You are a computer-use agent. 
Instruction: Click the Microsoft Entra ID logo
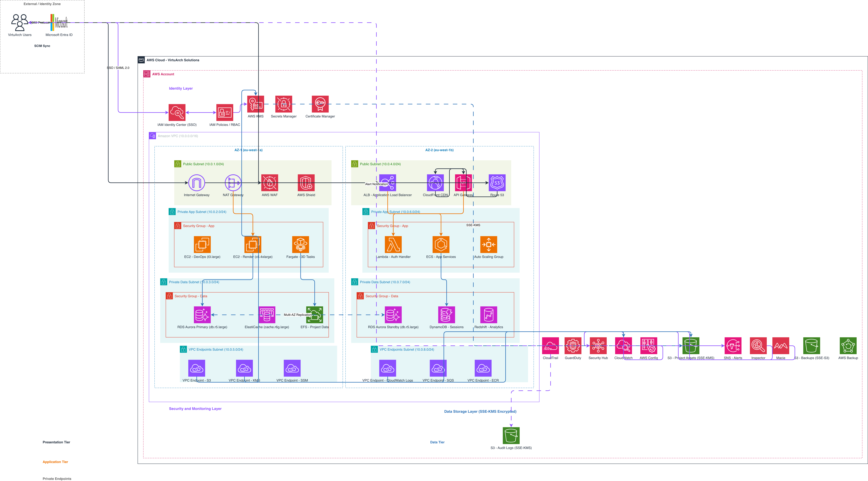click(x=59, y=23)
